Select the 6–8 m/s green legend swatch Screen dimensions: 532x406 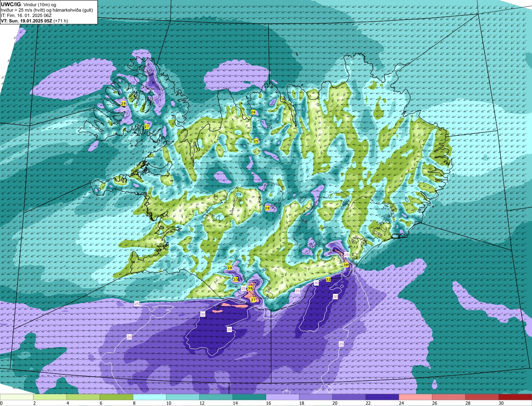coord(116,397)
